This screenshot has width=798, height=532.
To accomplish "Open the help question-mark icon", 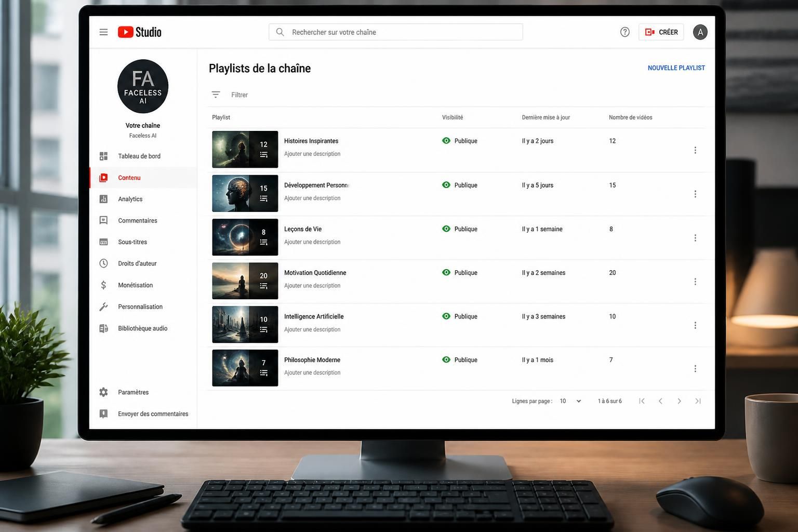I will click(x=625, y=32).
